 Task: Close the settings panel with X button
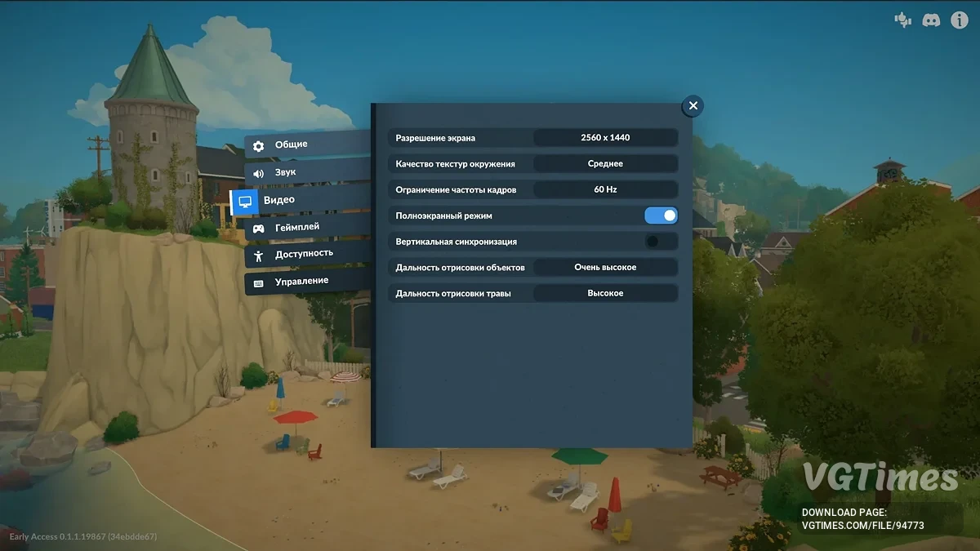click(693, 105)
